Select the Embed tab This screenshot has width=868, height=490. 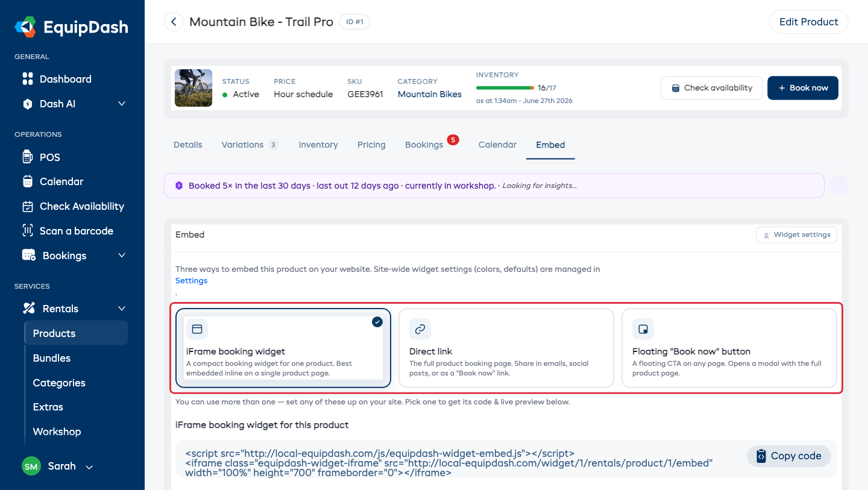[550, 145]
